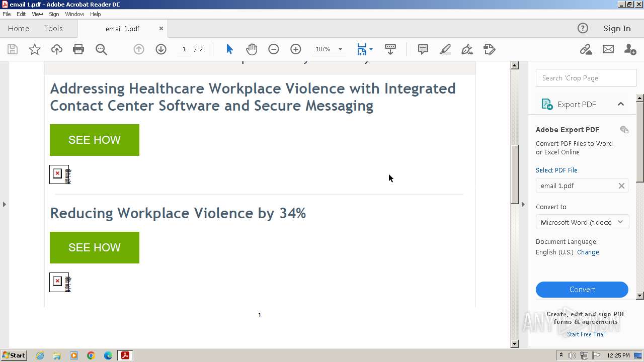Click the blue Convert button
The height and width of the screenshot is (362, 644).
tap(582, 290)
